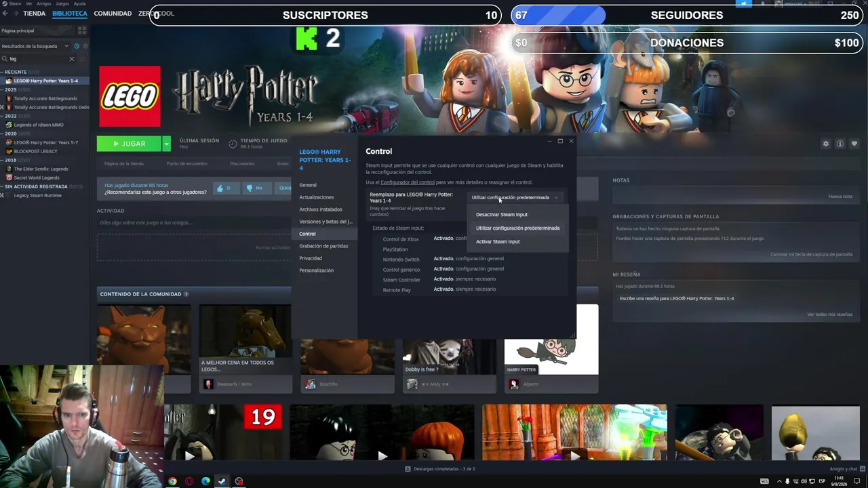Open the game settings gear icon
This screenshot has height=488, width=868.
coord(825,144)
